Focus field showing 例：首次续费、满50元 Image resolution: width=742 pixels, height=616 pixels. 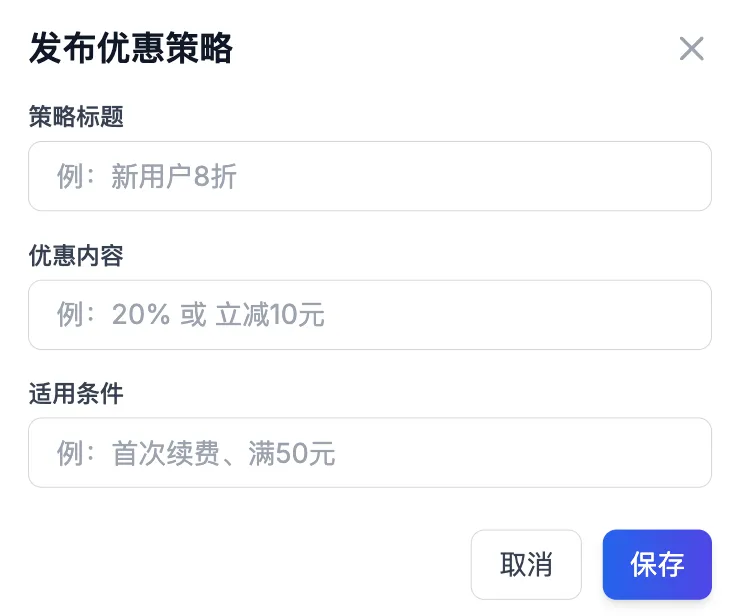[369, 453]
